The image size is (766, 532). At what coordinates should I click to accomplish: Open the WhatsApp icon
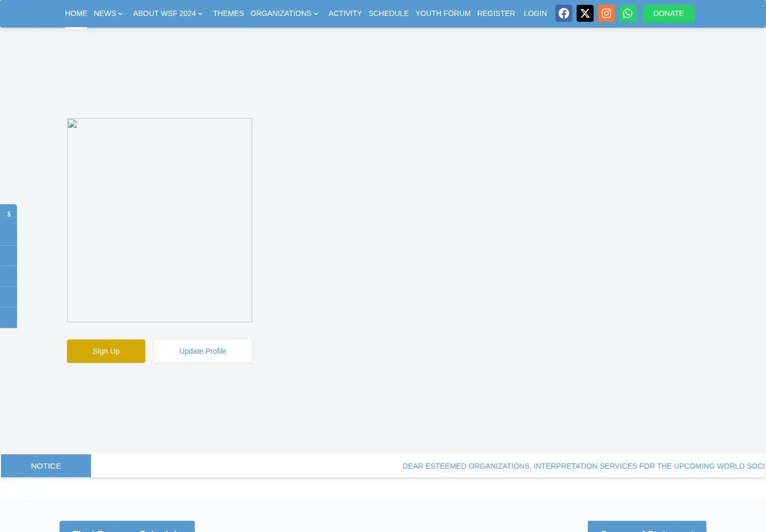pos(628,13)
